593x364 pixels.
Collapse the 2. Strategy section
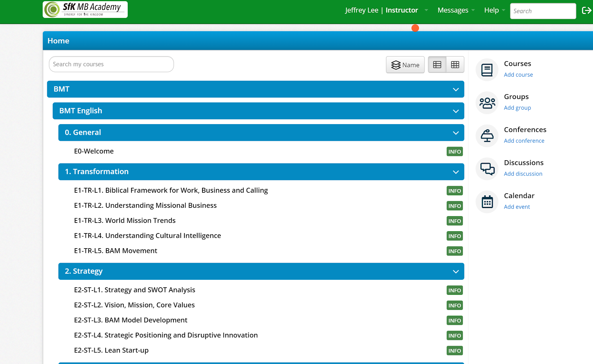coord(455,271)
